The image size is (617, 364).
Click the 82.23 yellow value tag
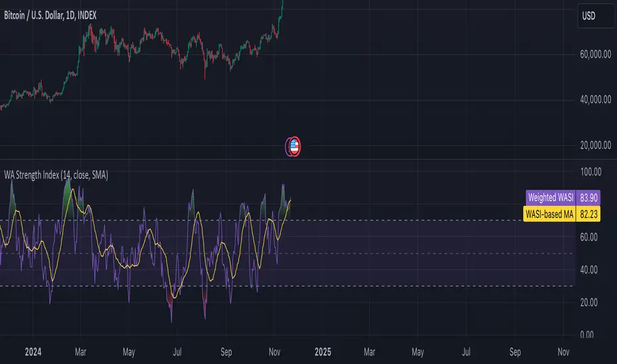pos(589,214)
